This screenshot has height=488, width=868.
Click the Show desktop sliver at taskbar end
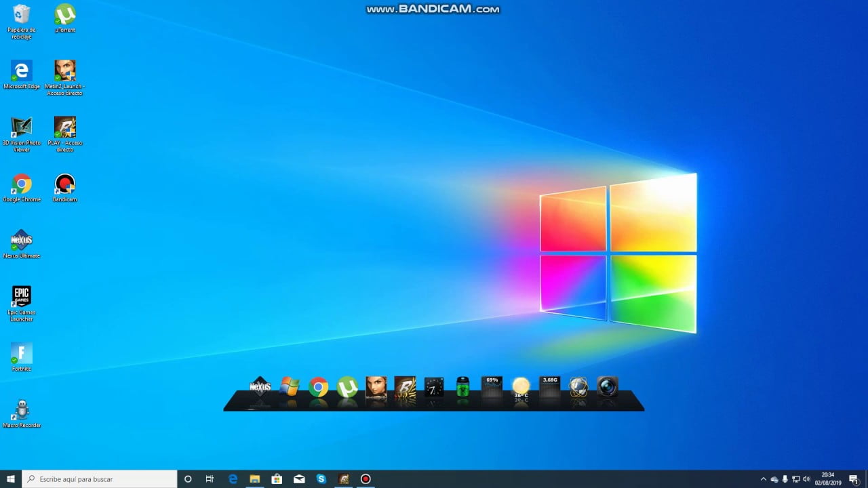click(866, 479)
